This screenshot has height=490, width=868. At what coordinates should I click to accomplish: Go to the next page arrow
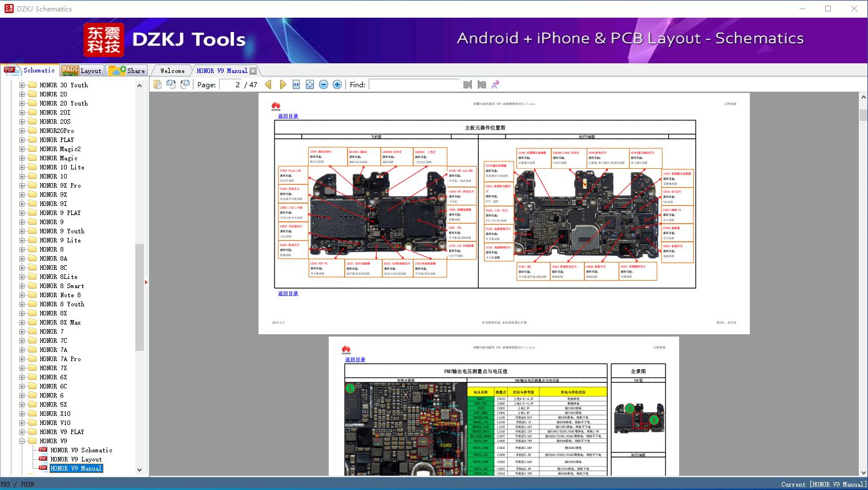tap(283, 84)
